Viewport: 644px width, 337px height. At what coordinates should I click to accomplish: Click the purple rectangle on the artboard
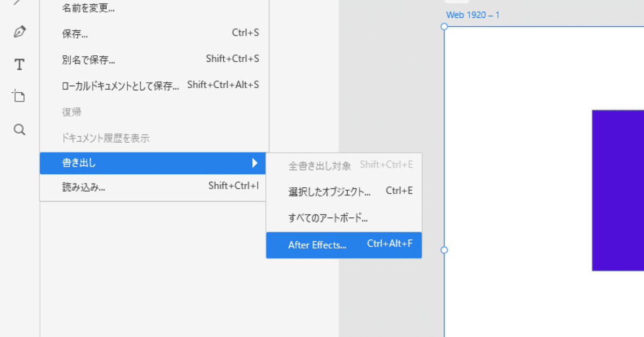pos(618,191)
